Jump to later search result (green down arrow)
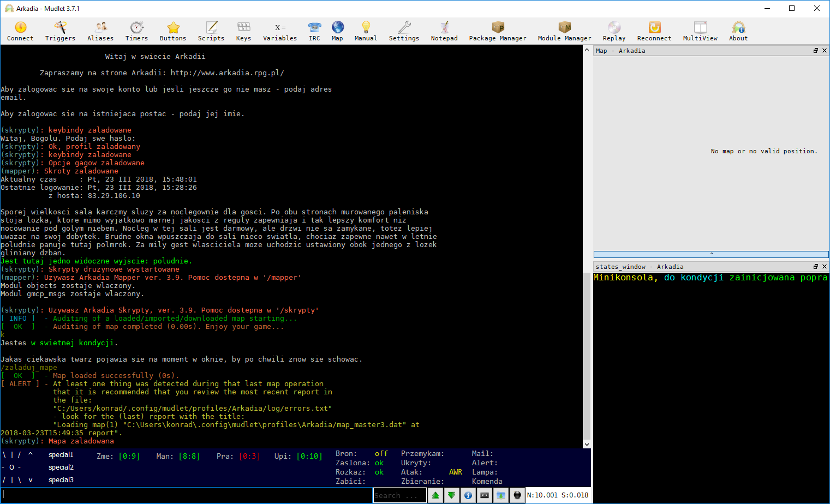830x504 pixels. (452, 495)
